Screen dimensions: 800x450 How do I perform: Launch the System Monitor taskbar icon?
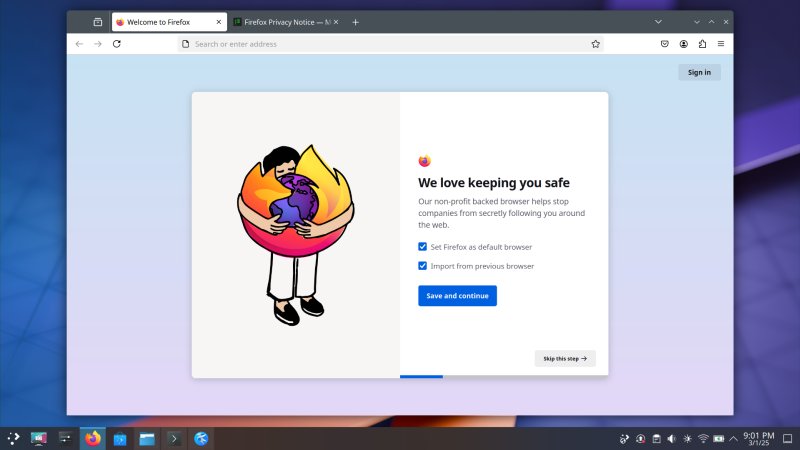tap(39, 438)
